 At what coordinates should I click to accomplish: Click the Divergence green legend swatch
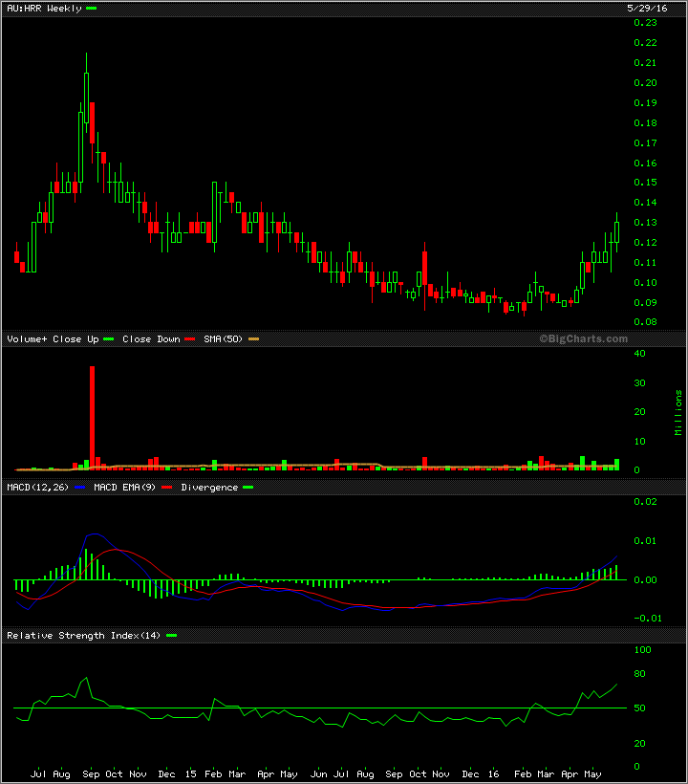tap(247, 487)
